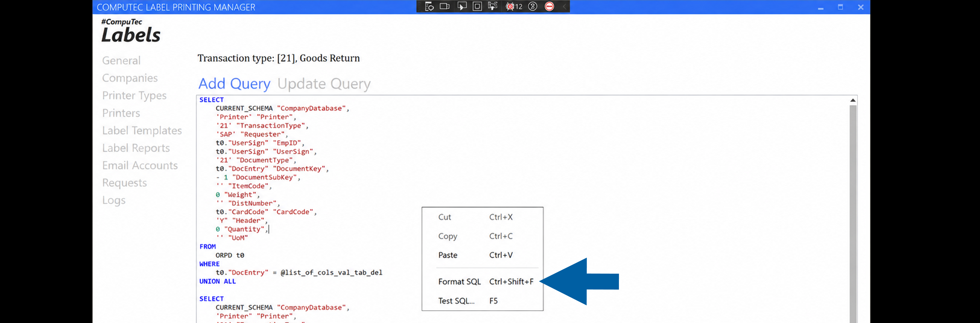
Task: Click the "DocumentSubKey" alias text
Action: [x=265, y=178]
